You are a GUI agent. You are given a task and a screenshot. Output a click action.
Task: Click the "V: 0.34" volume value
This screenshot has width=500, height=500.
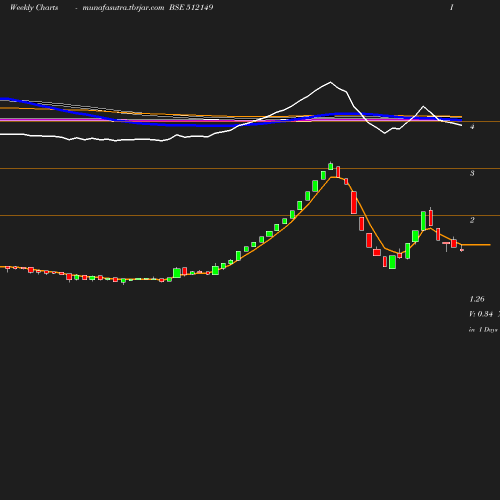(x=481, y=314)
